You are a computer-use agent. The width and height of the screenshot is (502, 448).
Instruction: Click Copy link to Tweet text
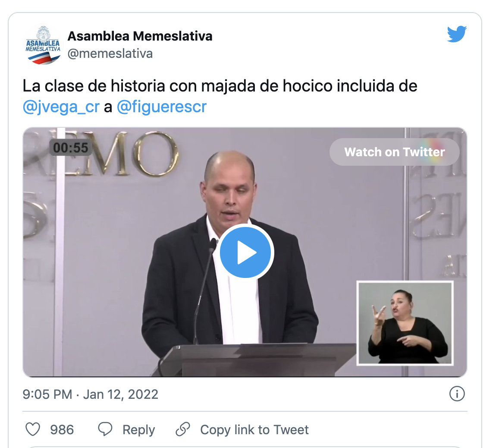[x=254, y=430]
